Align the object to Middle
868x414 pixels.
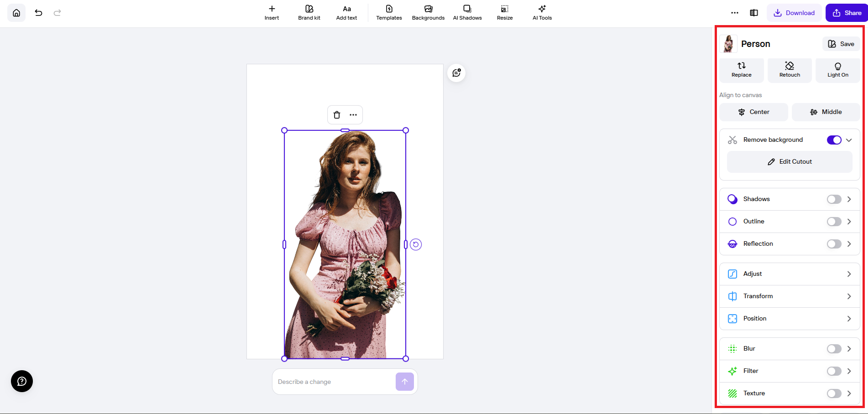point(826,112)
